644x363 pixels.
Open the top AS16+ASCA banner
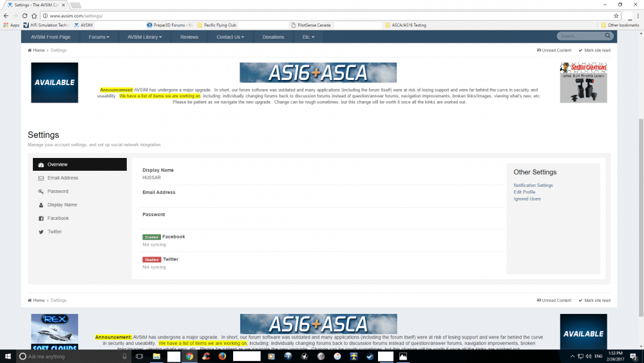(318, 73)
